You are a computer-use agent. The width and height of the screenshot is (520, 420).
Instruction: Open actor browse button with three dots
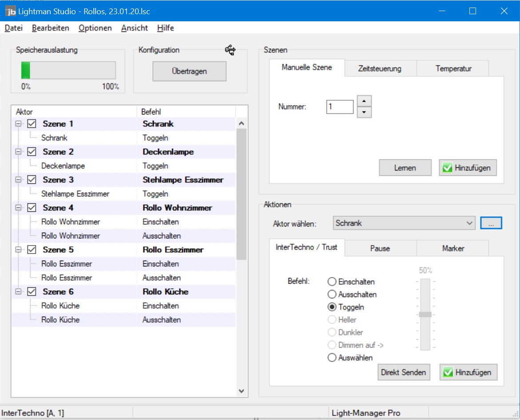click(491, 223)
